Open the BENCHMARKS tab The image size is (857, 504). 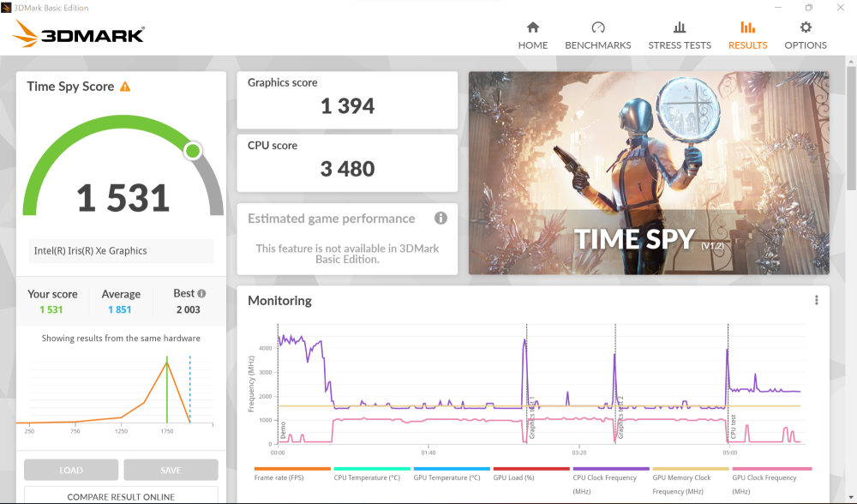click(598, 36)
